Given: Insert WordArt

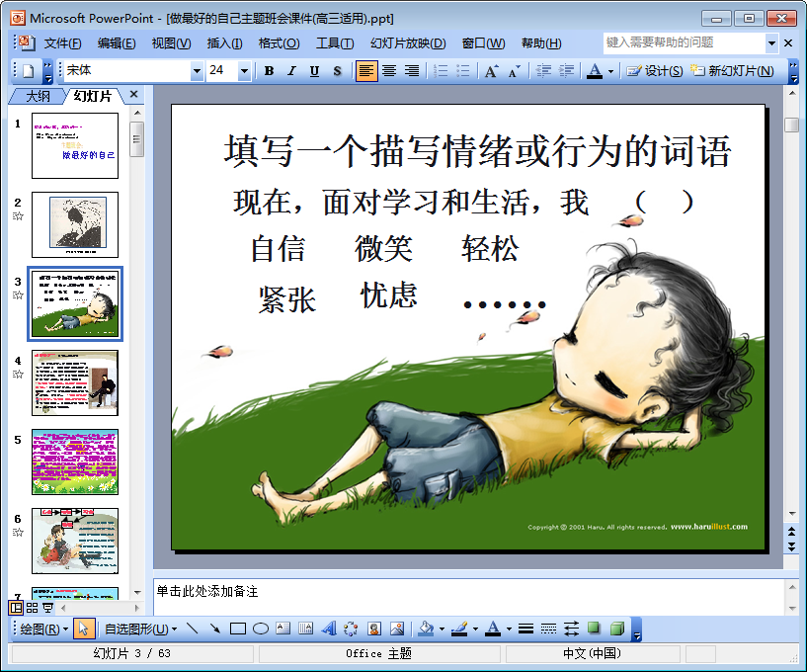Looking at the screenshot, I should click(328, 629).
